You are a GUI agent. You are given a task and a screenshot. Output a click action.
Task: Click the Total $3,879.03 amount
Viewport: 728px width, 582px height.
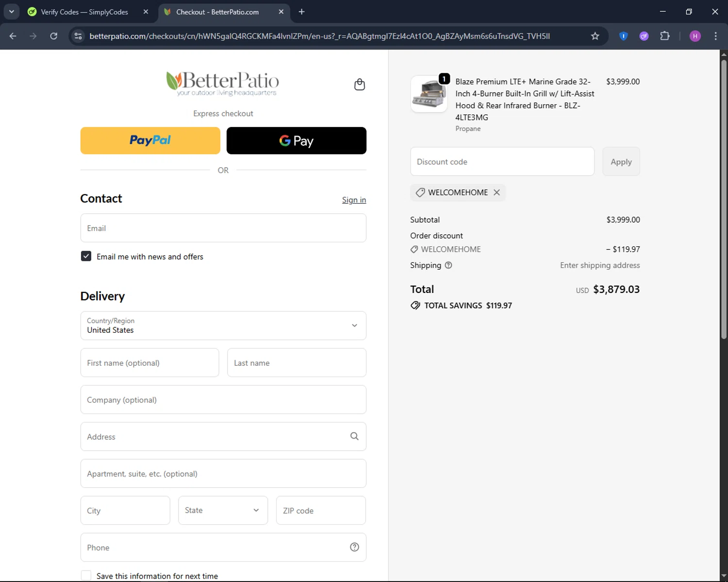point(616,290)
